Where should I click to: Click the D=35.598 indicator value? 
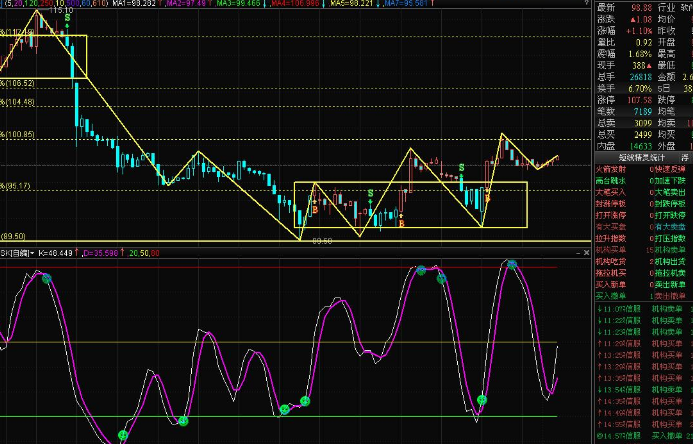100,253
